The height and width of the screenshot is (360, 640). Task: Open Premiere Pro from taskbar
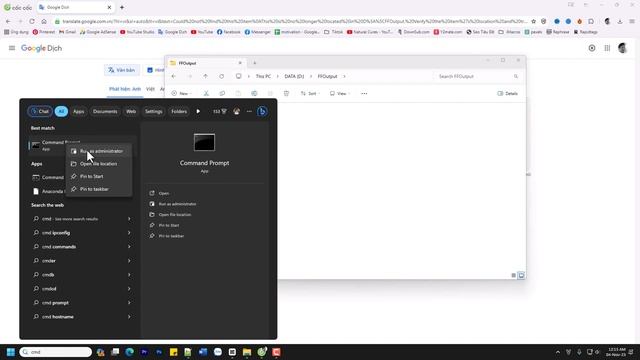pos(144,352)
